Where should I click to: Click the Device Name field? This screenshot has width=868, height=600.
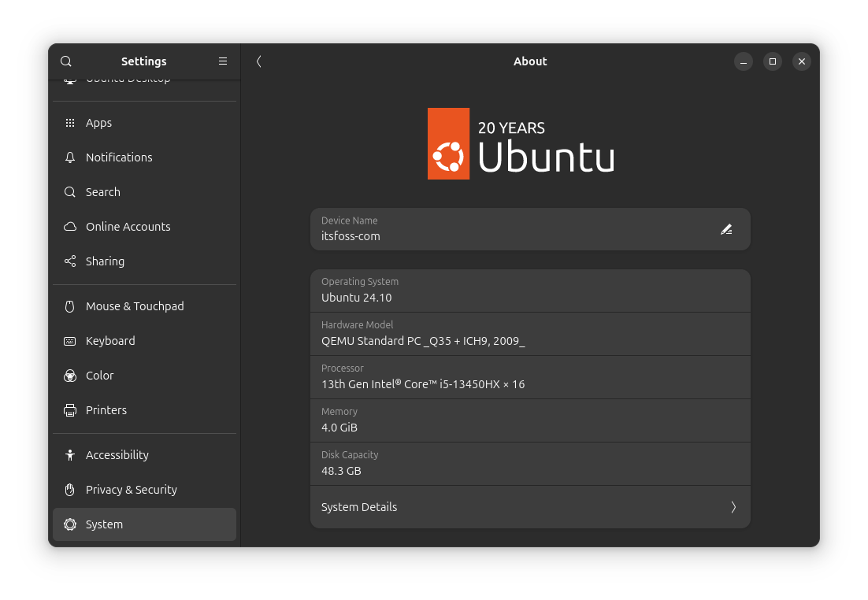(x=512, y=229)
